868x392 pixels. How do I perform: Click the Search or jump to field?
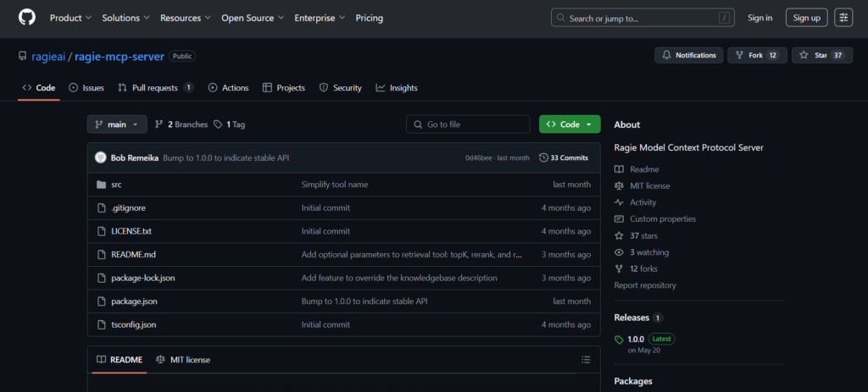643,18
